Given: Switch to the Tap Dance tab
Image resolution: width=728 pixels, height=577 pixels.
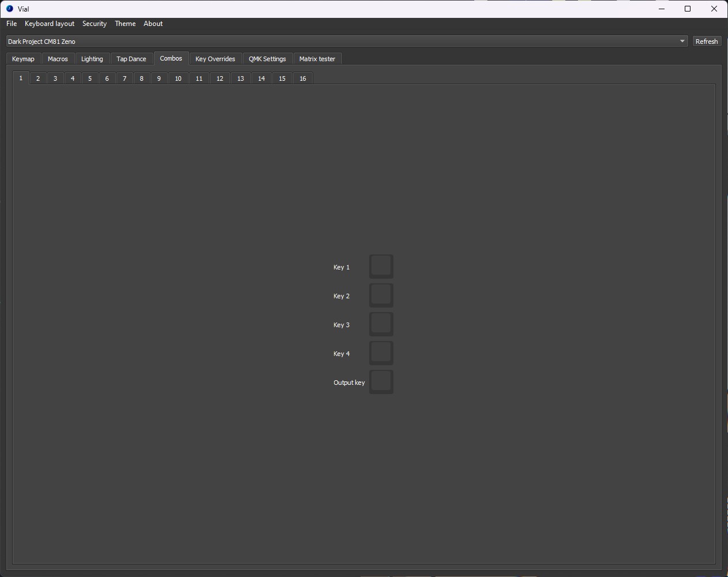Looking at the screenshot, I should 132,59.
